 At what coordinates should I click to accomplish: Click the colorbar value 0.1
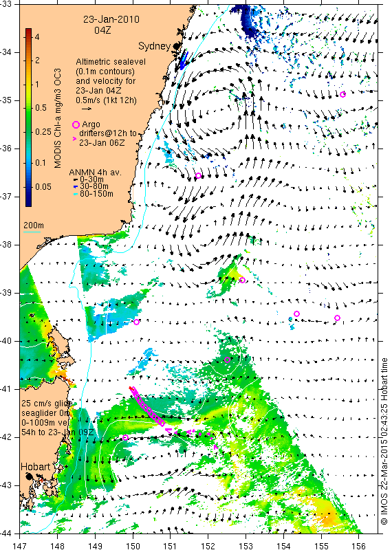point(41,163)
